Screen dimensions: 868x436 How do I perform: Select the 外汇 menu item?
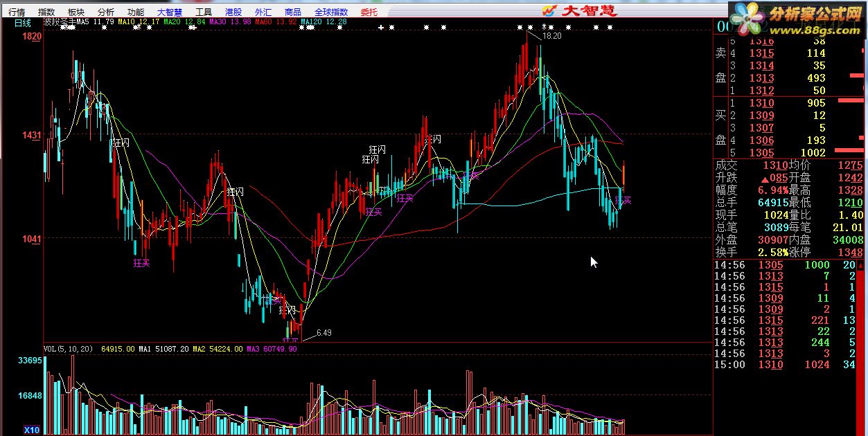(263, 12)
